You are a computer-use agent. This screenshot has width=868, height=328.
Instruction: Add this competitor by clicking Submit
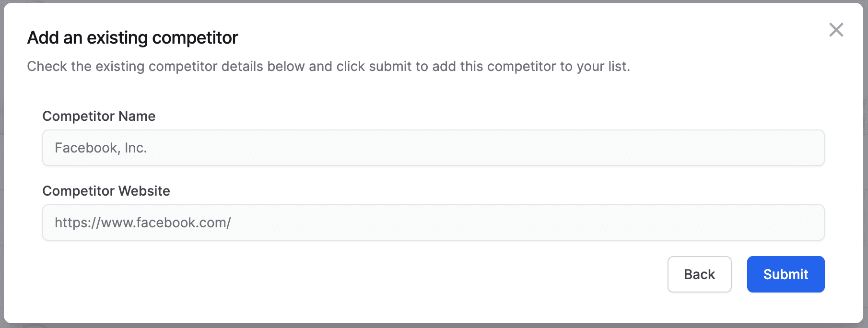[786, 274]
